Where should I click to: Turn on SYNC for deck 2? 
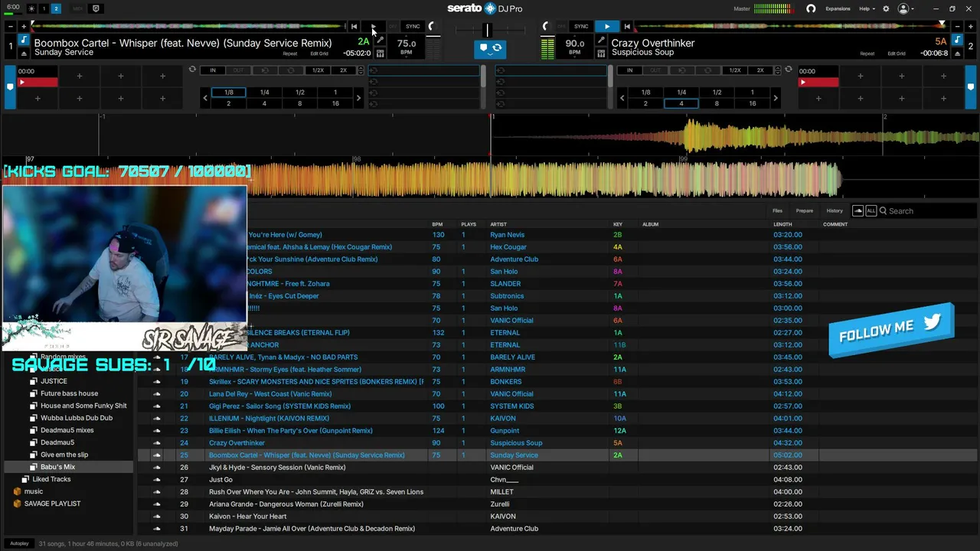tap(581, 26)
